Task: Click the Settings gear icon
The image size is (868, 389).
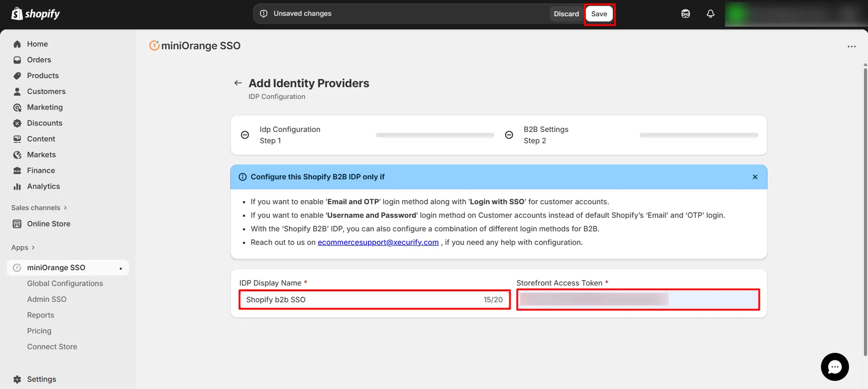Action: click(17, 379)
